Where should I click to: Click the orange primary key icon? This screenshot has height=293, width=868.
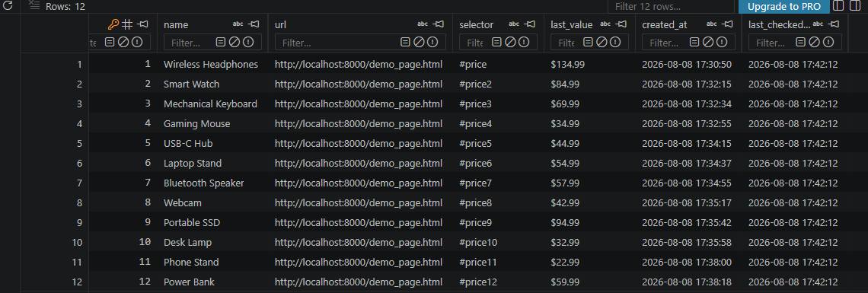click(113, 24)
